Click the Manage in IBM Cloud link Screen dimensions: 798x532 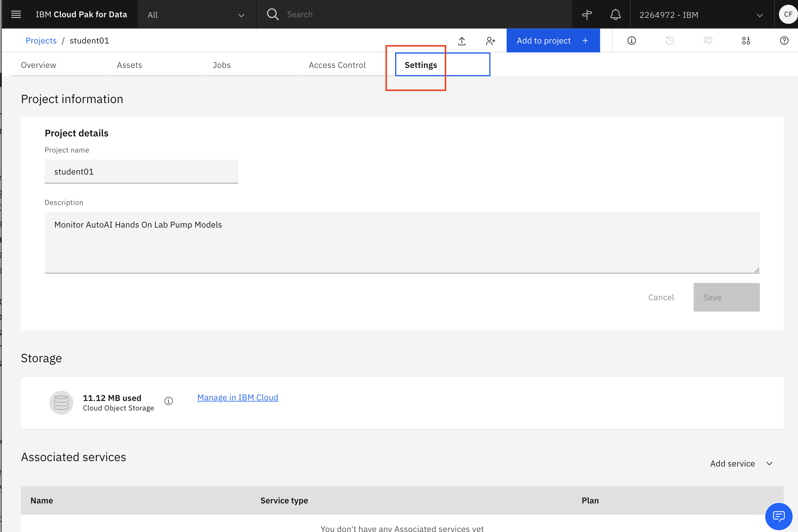pos(237,397)
